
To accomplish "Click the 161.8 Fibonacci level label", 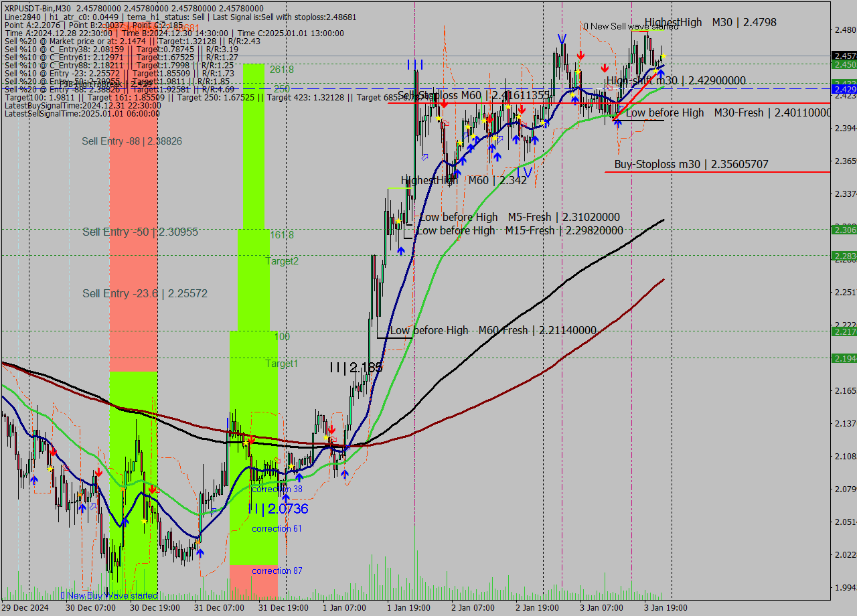I will coord(282,235).
